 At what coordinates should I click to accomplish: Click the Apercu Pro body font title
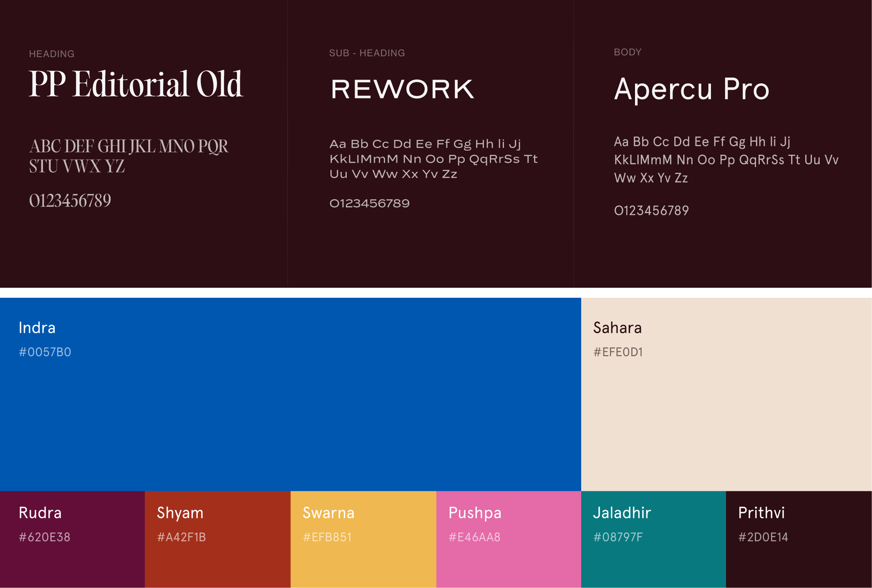pyautogui.click(x=691, y=89)
